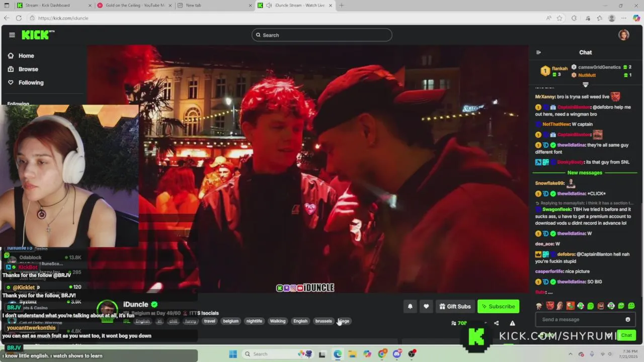This screenshot has height=362, width=644.
Task: Click the share stream icon
Action: 496,323
